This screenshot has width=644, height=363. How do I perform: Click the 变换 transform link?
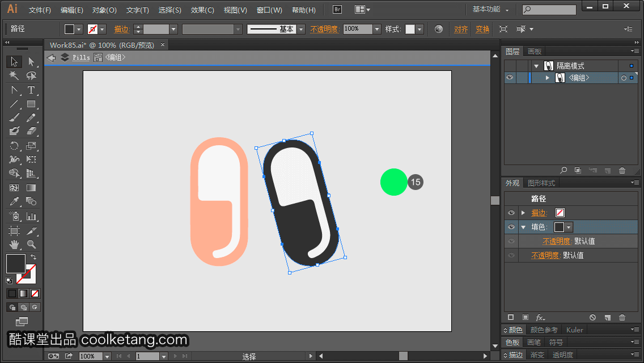coord(482,29)
